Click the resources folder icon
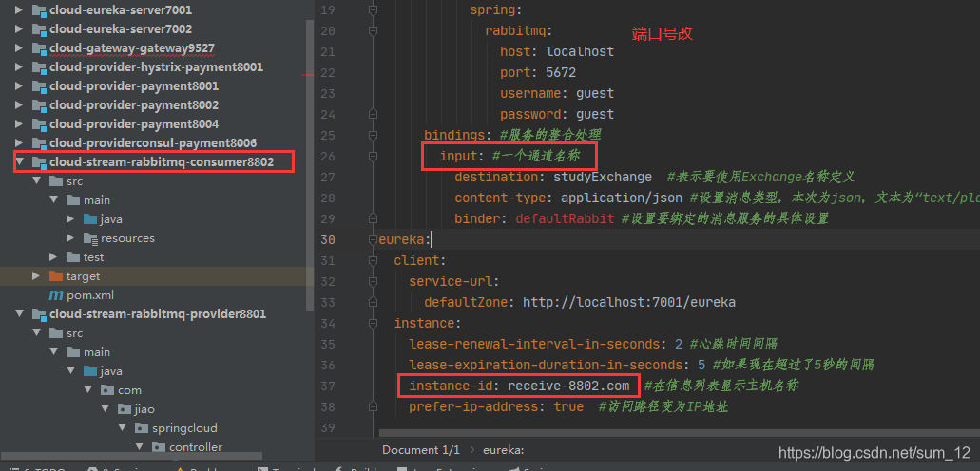 click(x=90, y=238)
